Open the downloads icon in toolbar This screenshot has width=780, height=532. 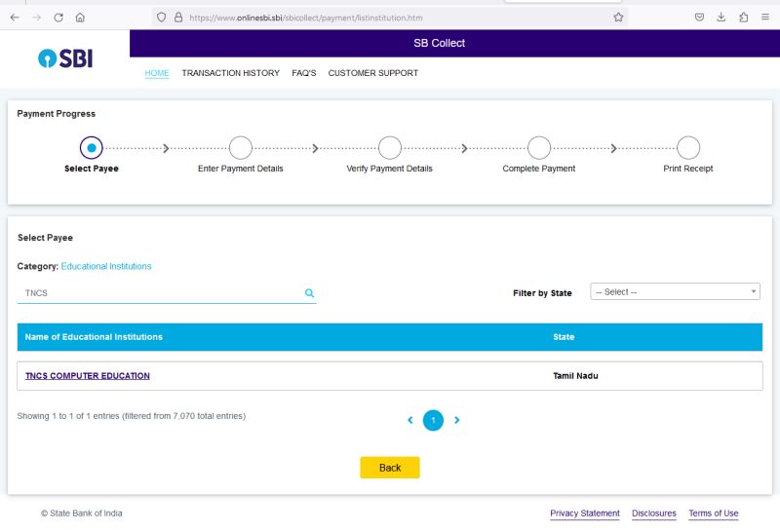pyautogui.click(x=721, y=18)
